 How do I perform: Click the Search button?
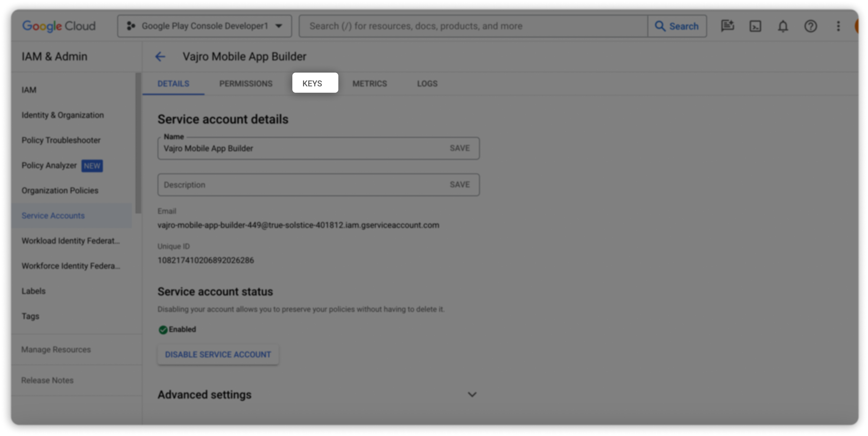[677, 26]
